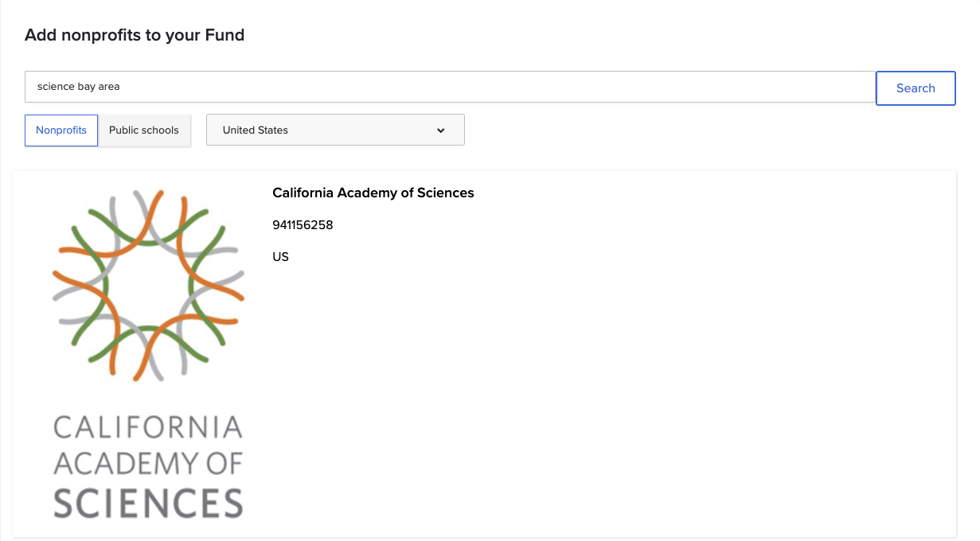Click the ACADEMY OF line in the logo
This screenshot has width=980, height=541.
coord(148,464)
